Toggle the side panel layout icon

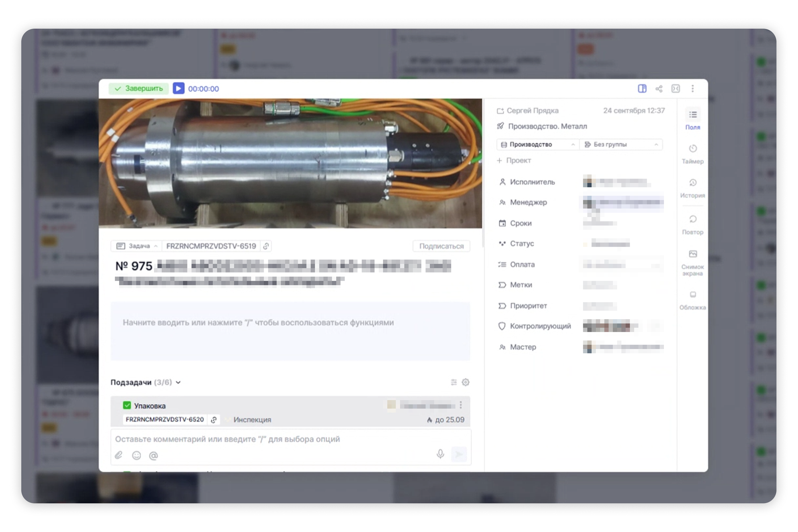(x=642, y=89)
